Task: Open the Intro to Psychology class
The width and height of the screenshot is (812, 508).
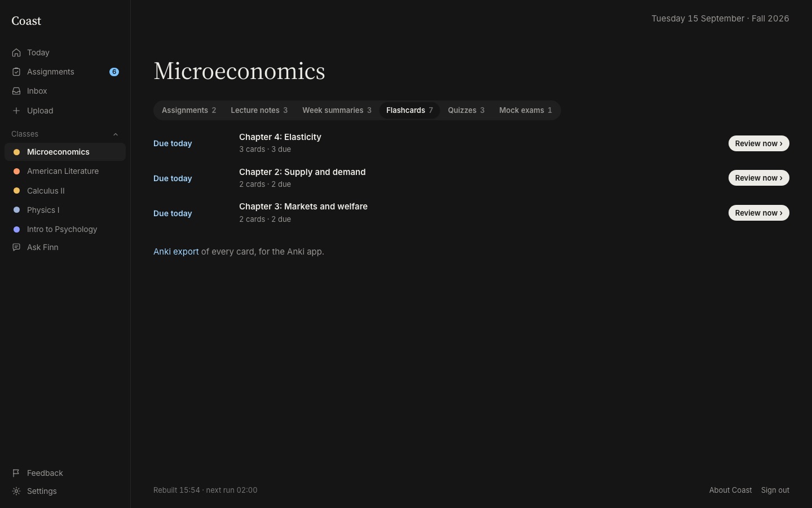Action: tap(65, 229)
